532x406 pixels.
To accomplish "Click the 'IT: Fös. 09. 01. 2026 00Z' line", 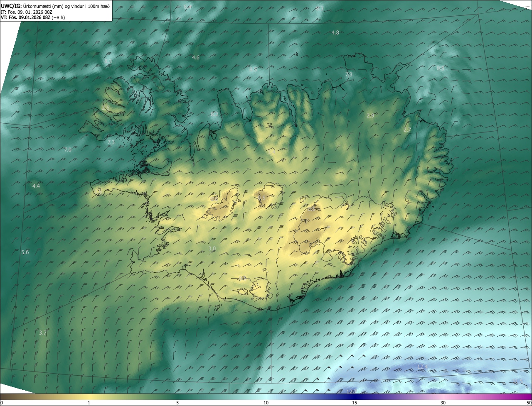I will [x=26, y=12].
